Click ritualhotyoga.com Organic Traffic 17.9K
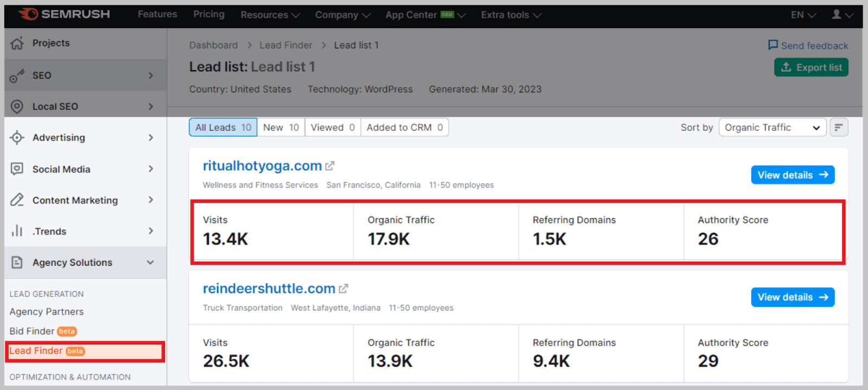The height and width of the screenshot is (390, 868). pyautogui.click(x=389, y=239)
